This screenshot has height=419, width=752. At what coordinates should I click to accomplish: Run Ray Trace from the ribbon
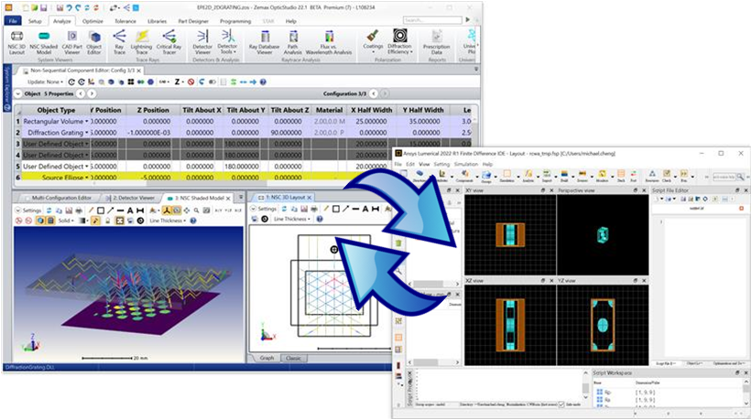click(x=119, y=42)
